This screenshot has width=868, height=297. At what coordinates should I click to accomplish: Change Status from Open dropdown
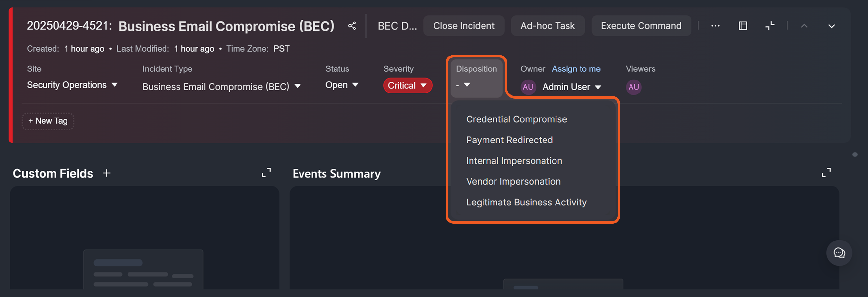[341, 85]
